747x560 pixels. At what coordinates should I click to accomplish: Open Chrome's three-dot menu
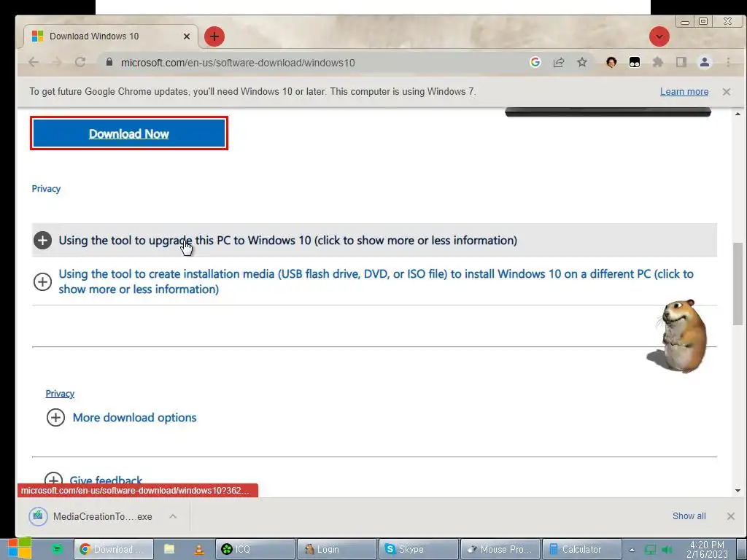point(728,63)
